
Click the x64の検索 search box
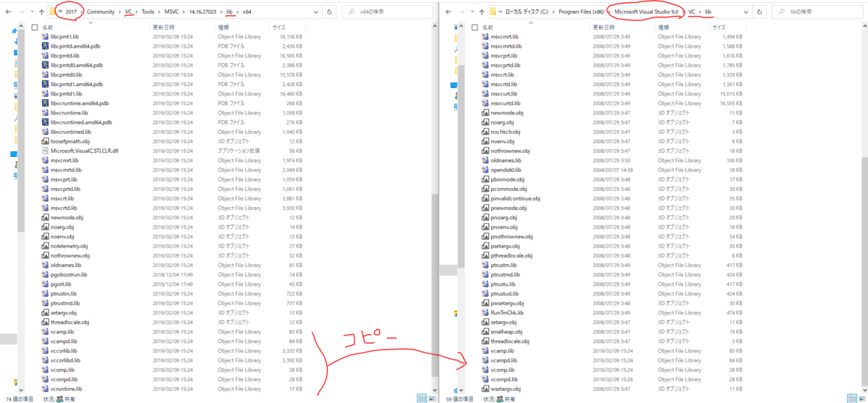(386, 12)
